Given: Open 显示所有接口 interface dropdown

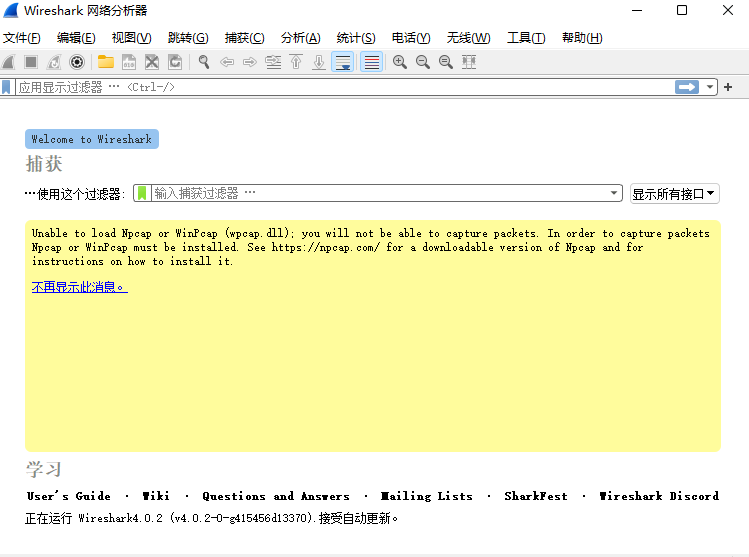Looking at the screenshot, I should [674, 194].
